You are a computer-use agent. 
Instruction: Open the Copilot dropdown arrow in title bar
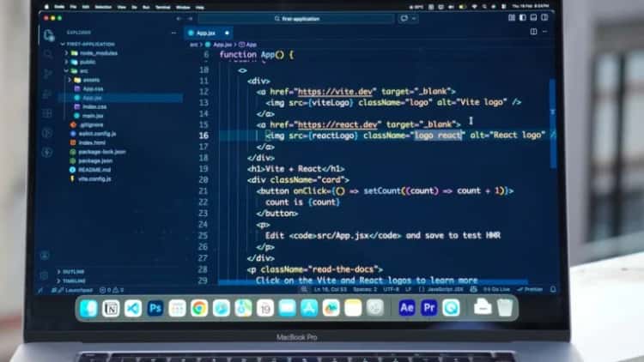coord(414,19)
